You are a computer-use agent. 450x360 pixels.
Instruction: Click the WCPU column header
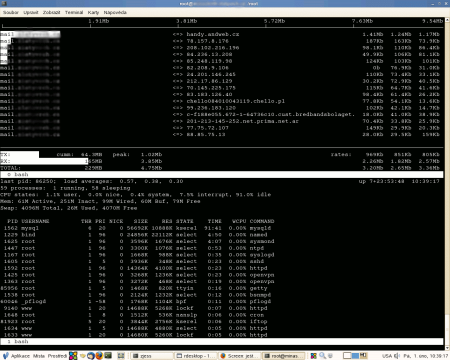point(239,221)
